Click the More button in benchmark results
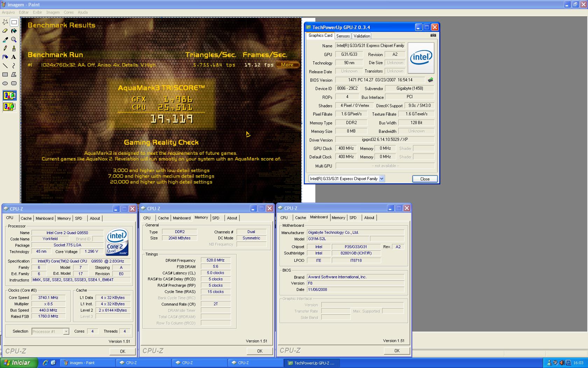The image size is (588, 368). (x=287, y=65)
